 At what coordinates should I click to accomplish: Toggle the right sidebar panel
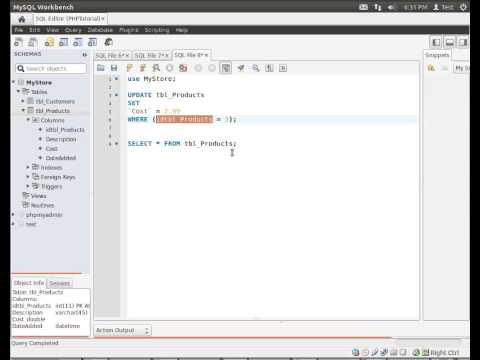click(x=463, y=42)
